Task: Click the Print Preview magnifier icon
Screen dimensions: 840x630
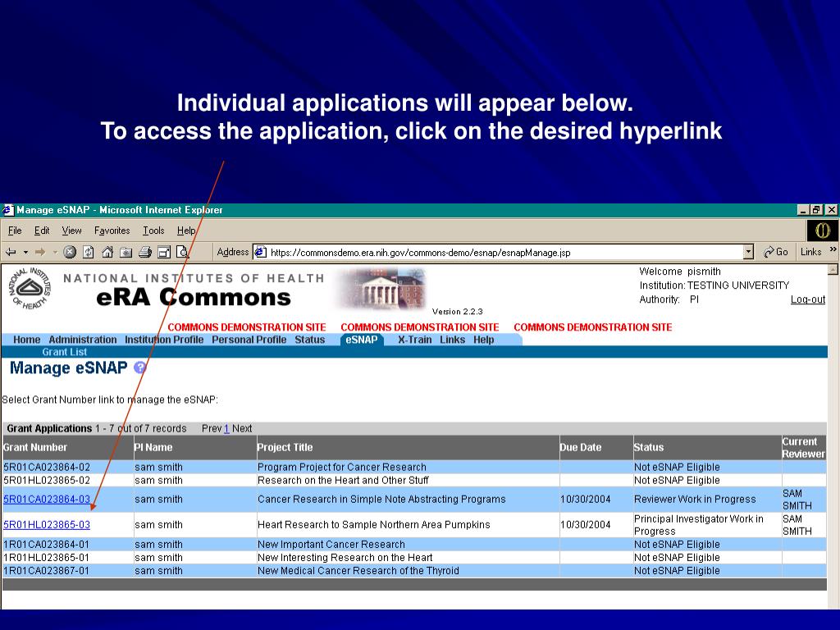Action: [x=183, y=253]
